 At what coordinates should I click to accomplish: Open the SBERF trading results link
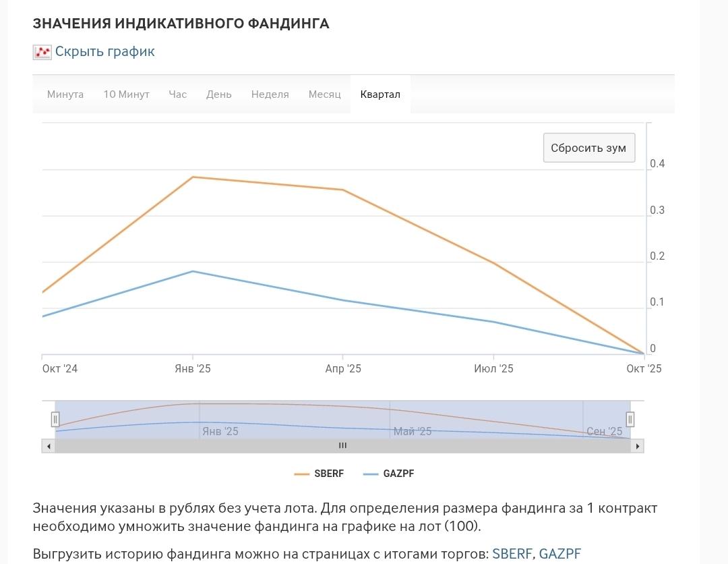(x=512, y=554)
